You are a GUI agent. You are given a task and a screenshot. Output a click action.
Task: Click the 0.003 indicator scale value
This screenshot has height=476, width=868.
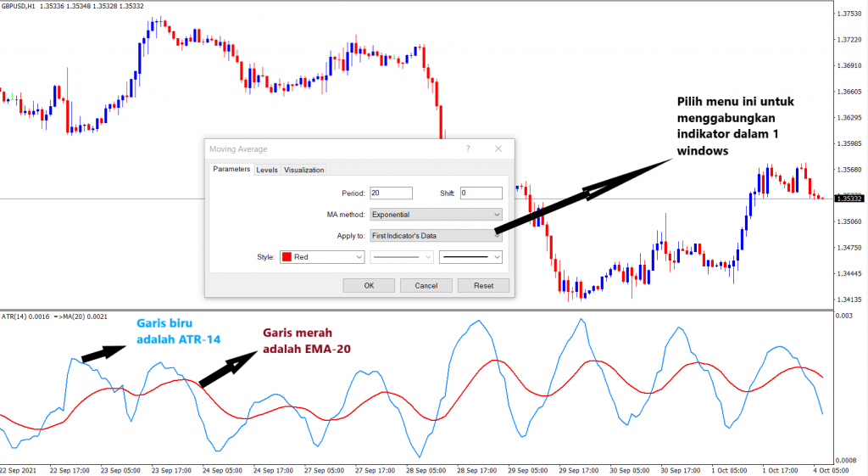(844, 316)
